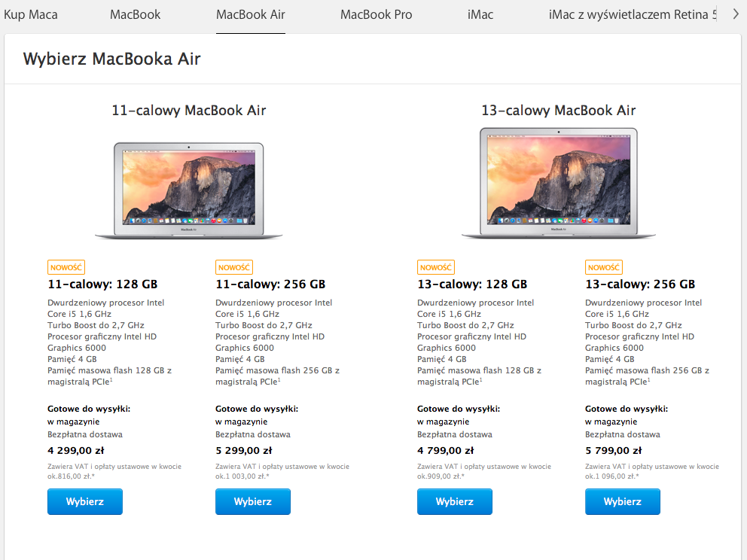Click the 11-calowy: 256 GB heading
The width and height of the screenshot is (747, 560).
270,285
